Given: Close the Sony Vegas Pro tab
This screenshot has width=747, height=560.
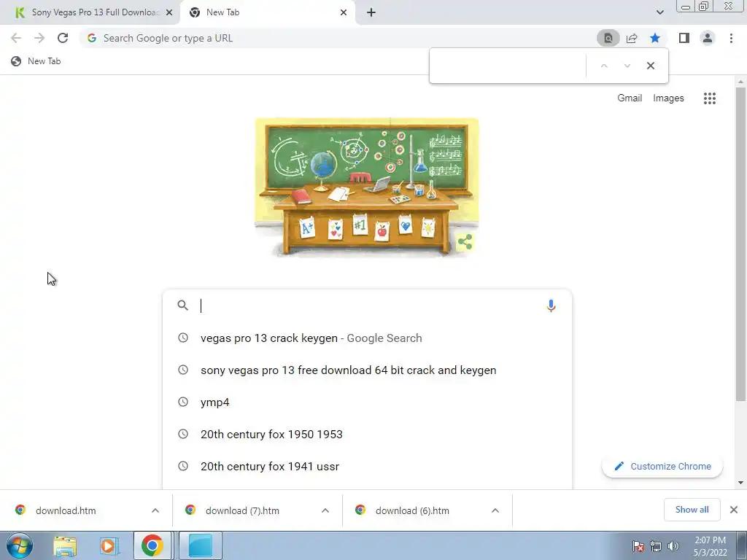Looking at the screenshot, I should coord(169,12).
